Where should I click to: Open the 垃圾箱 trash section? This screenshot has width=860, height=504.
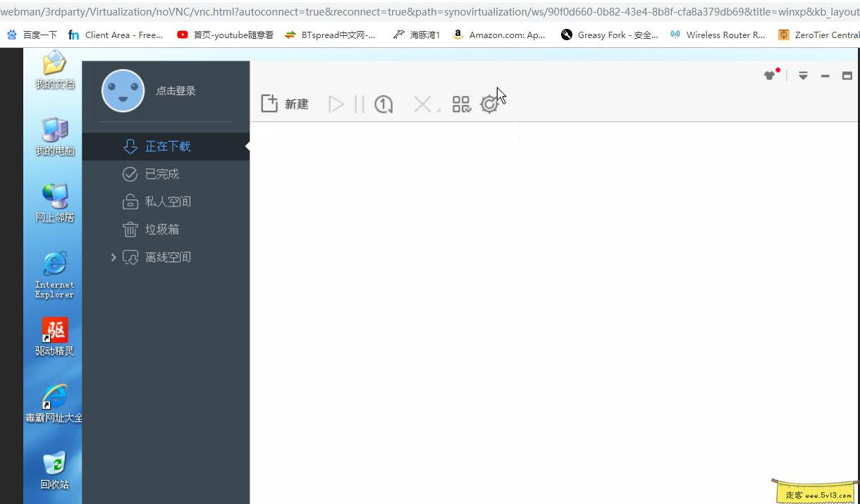click(161, 229)
